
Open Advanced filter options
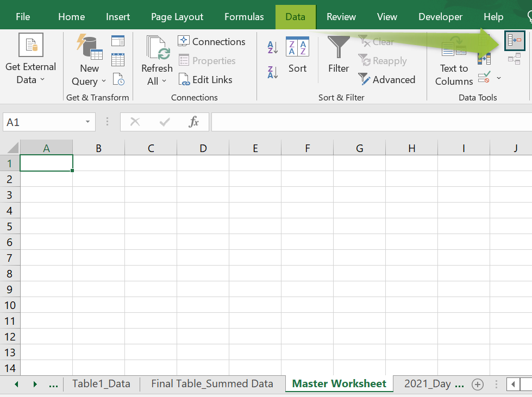point(387,80)
